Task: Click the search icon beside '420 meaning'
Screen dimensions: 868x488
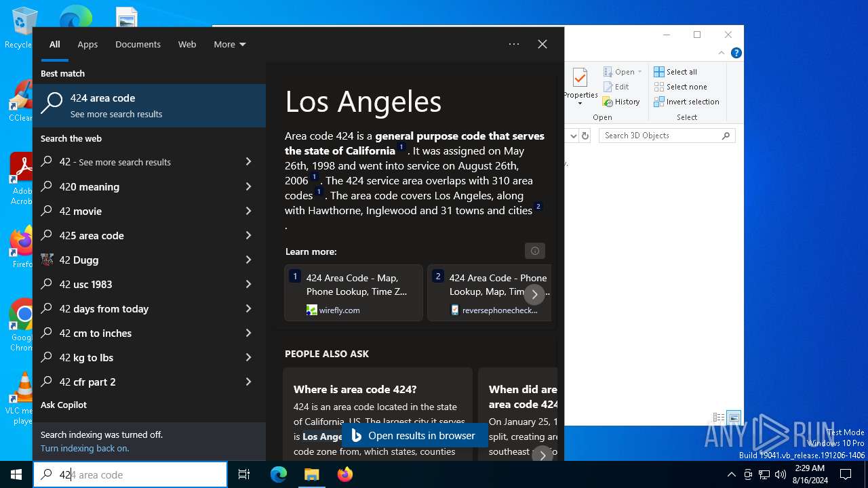Action: (x=47, y=186)
